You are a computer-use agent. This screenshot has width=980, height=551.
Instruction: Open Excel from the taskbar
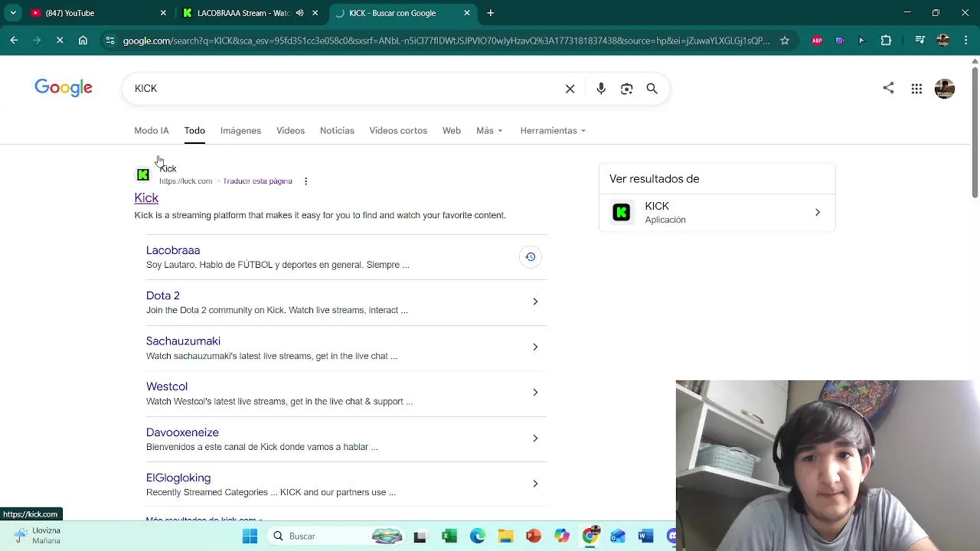click(x=449, y=536)
